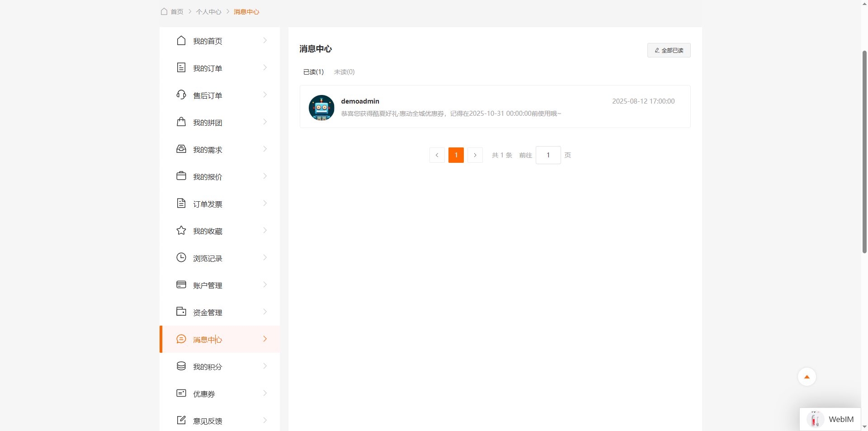Screen dimensions: 868x431
Task: Click the 我的收藏 star icon
Action: [181, 231]
